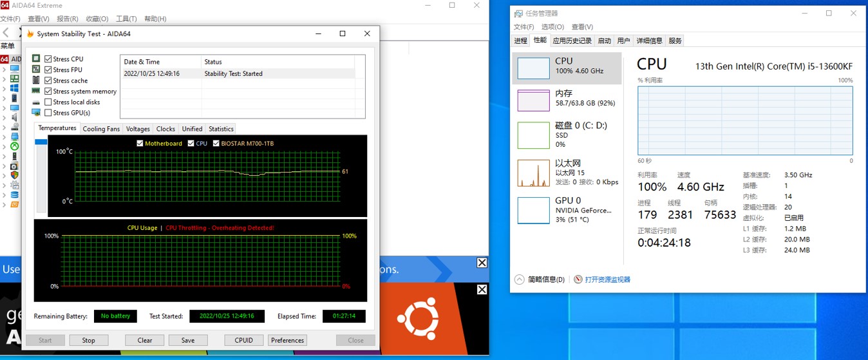The height and width of the screenshot is (360, 868).
Task: Toggle the CPU temperature graph checkbox
Action: point(191,144)
